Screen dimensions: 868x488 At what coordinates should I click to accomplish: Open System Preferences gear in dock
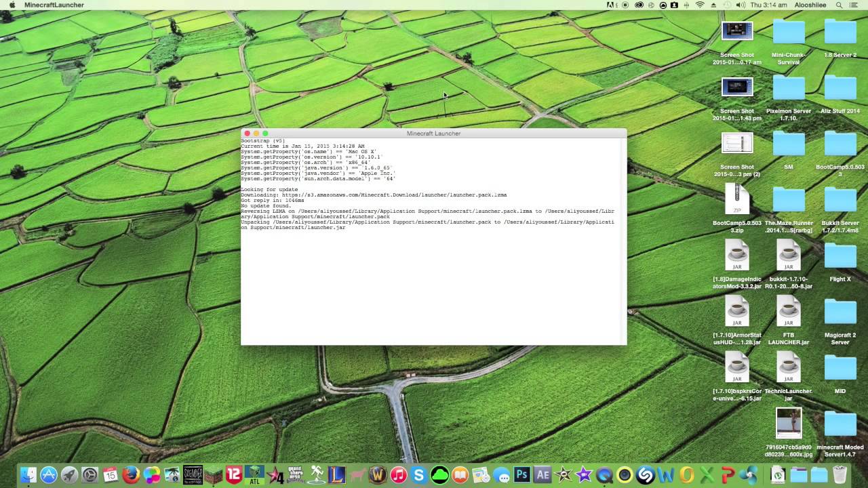point(90,475)
